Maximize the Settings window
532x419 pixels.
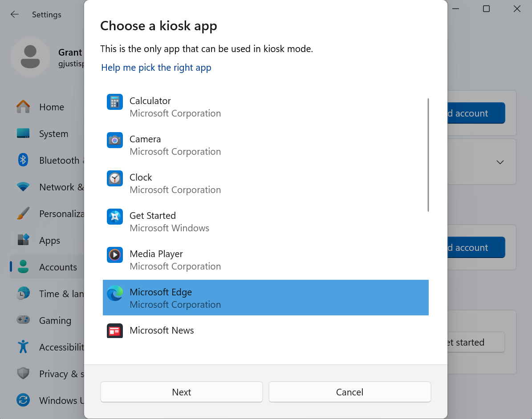tap(486, 9)
